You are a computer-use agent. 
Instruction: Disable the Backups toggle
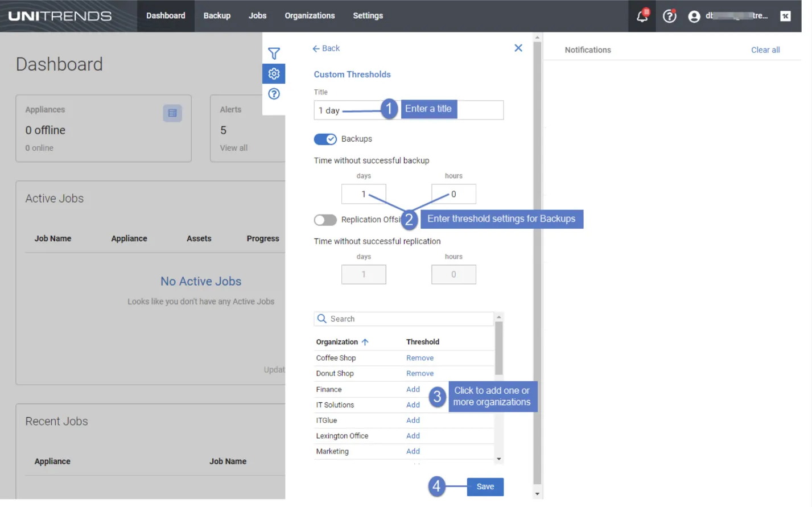click(325, 139)
